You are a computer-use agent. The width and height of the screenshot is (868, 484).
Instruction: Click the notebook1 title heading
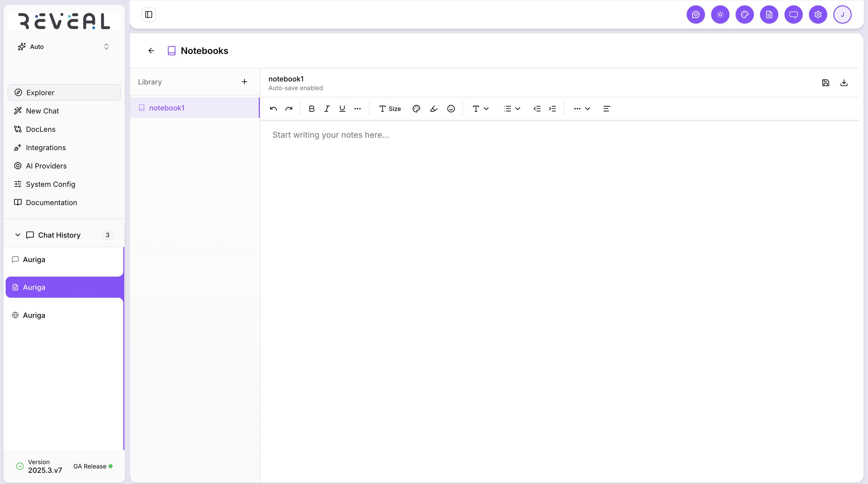(x=286, y=79)
